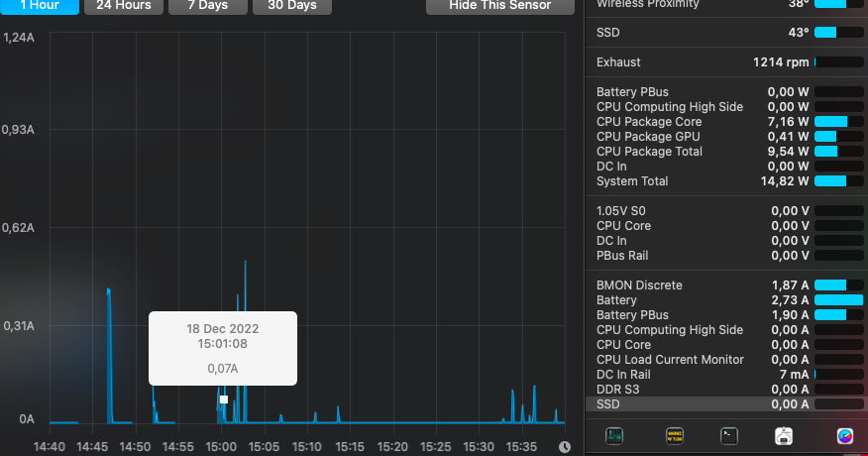Screen dimensions: 868x456
Task: Select the BMON Discrete 1,87 A row
Action: pos(726,285)
